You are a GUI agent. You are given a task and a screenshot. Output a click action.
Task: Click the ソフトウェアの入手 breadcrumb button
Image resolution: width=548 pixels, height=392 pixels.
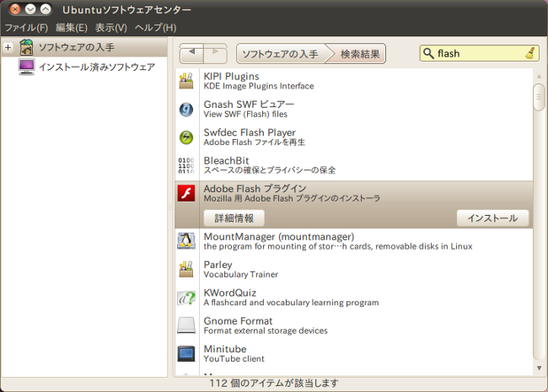280,54
